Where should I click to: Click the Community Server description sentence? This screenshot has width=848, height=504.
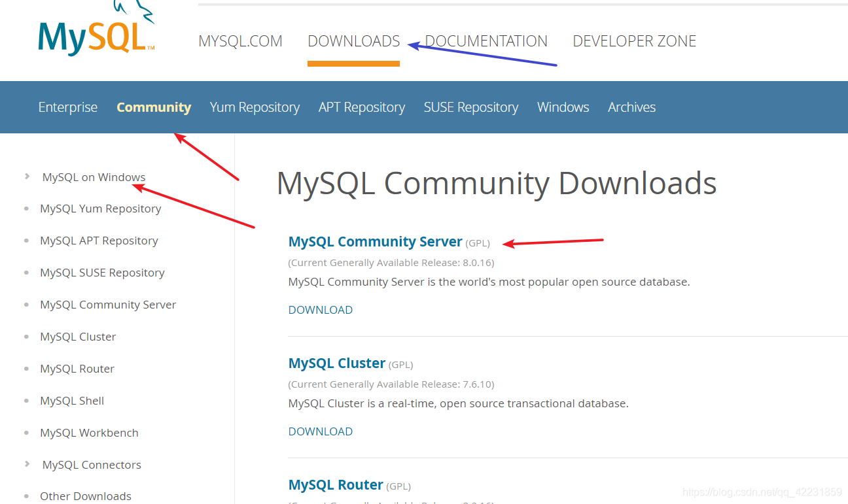click(489, 282)
